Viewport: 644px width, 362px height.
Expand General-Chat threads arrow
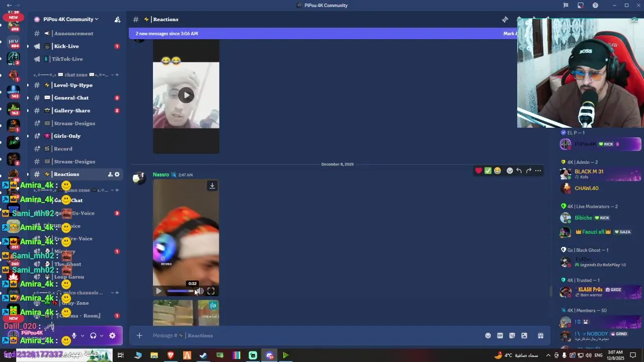(28, 98)
